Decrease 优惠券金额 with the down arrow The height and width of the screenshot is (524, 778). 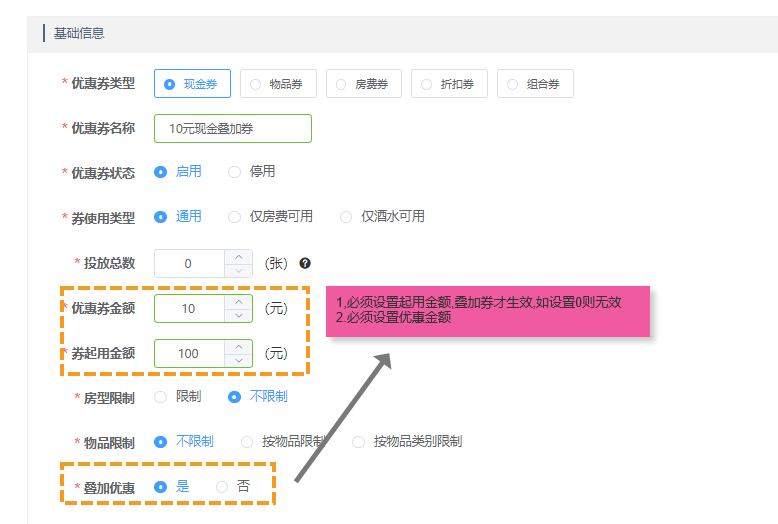[x=239, y=316]
